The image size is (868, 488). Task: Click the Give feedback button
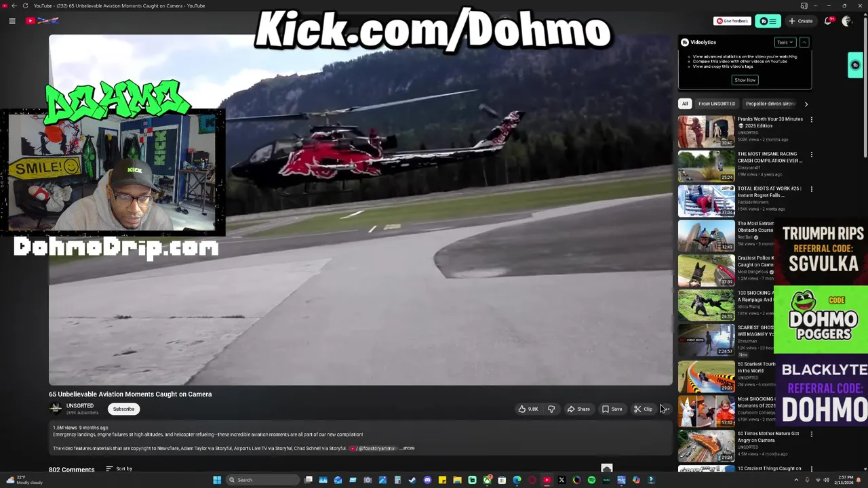pos(732,21)
